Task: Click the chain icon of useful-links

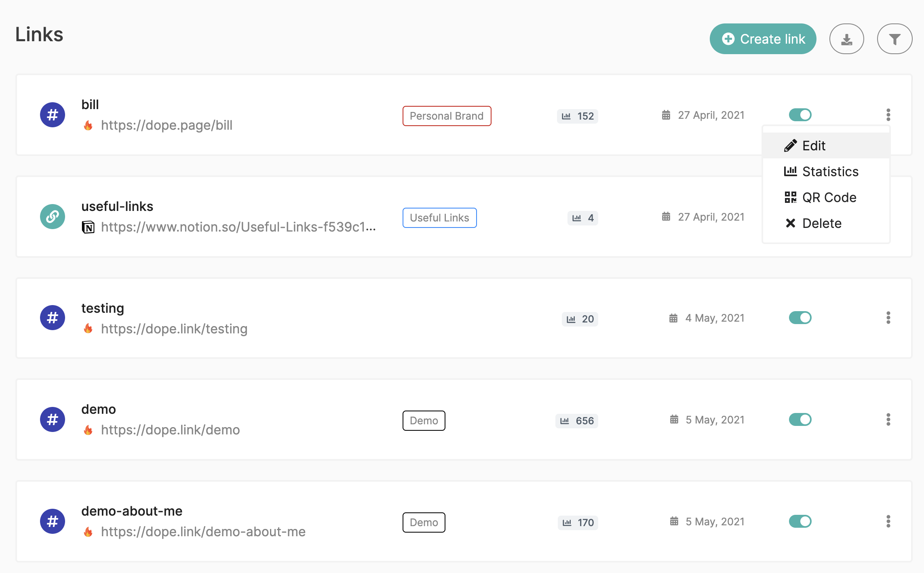Action: coord(53,217)
